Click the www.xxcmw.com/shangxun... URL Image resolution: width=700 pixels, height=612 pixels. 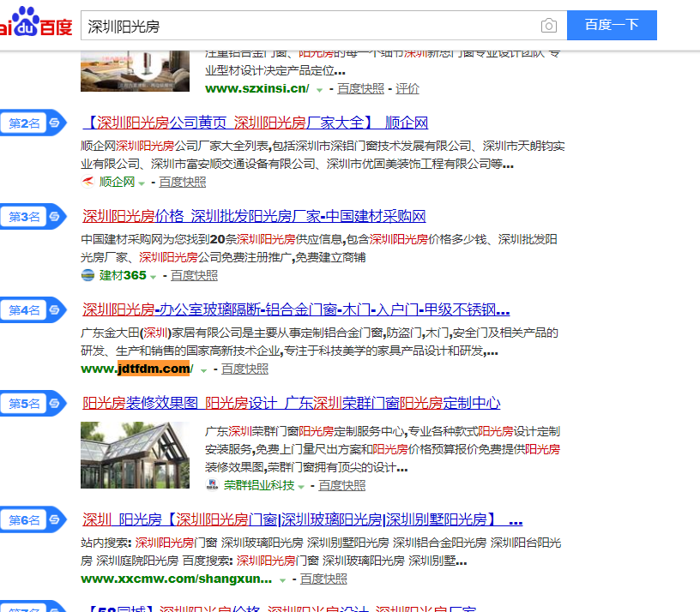click(177, 579)
